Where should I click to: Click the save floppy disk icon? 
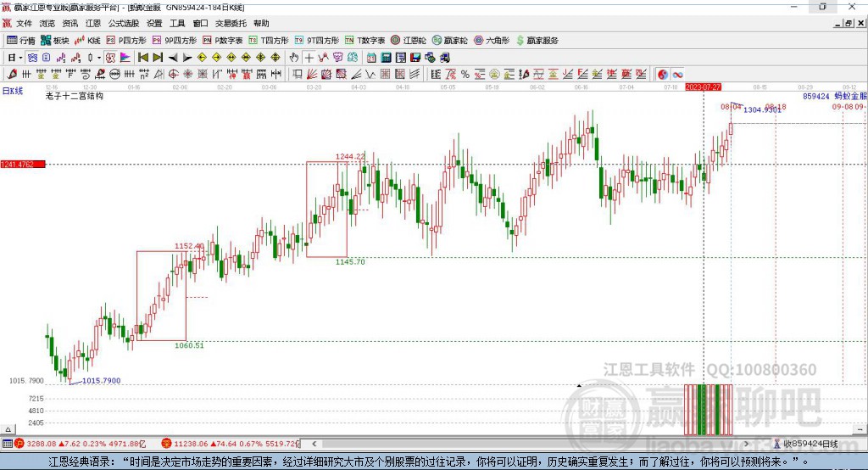[x=415, y=57]
